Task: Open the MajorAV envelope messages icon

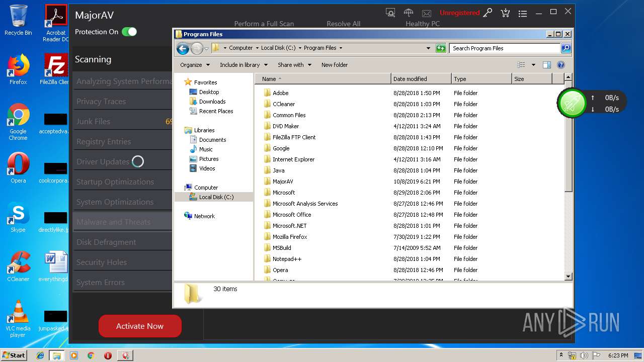Action: point(427,13)
